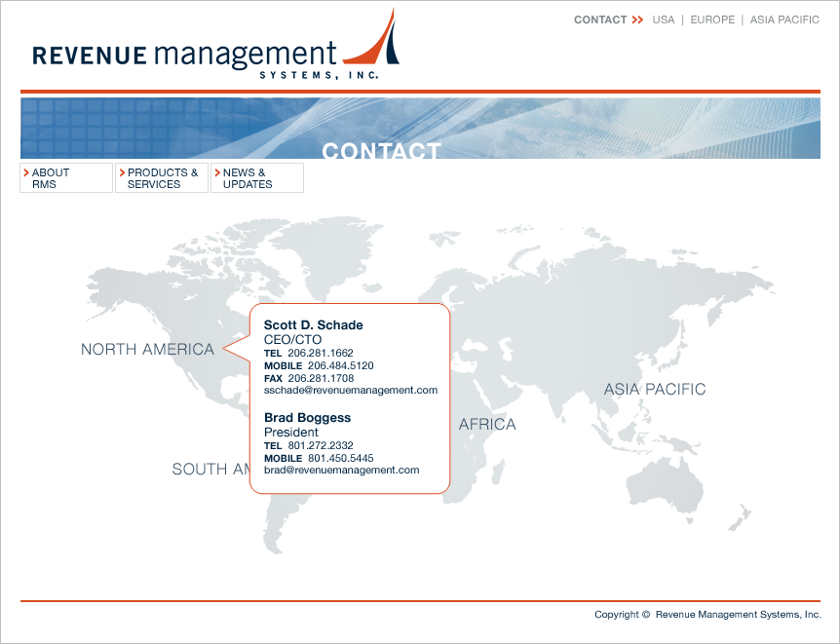The height and width of the screenshot is (644, 840).
Task: Open the USA contact link
Action: tap(664, 19)
